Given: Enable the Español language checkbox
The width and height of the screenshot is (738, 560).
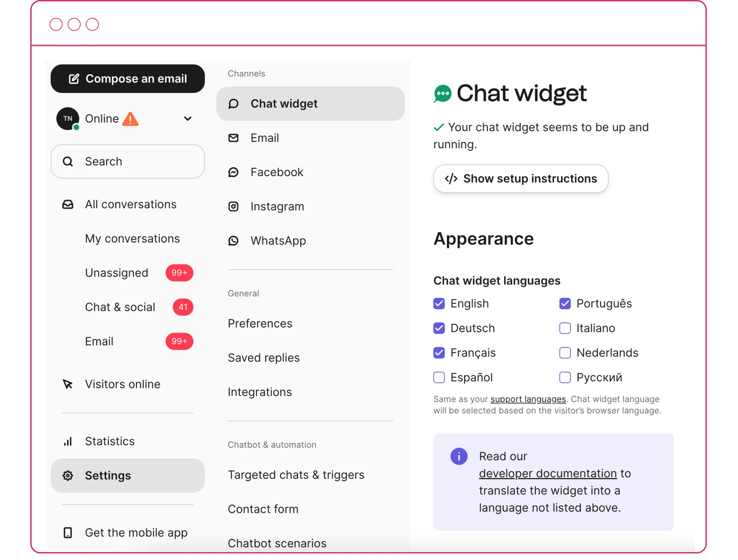Looking at the screenshot, I should pos(439,377).
